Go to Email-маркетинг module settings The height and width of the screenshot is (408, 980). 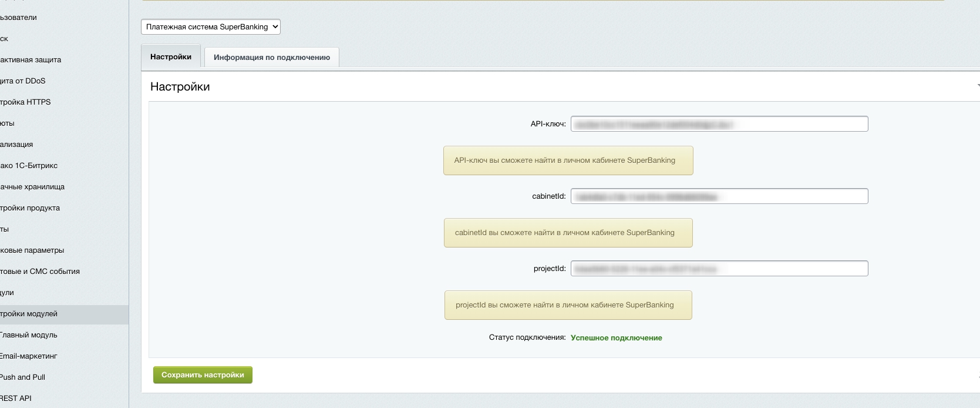[29, 356]
